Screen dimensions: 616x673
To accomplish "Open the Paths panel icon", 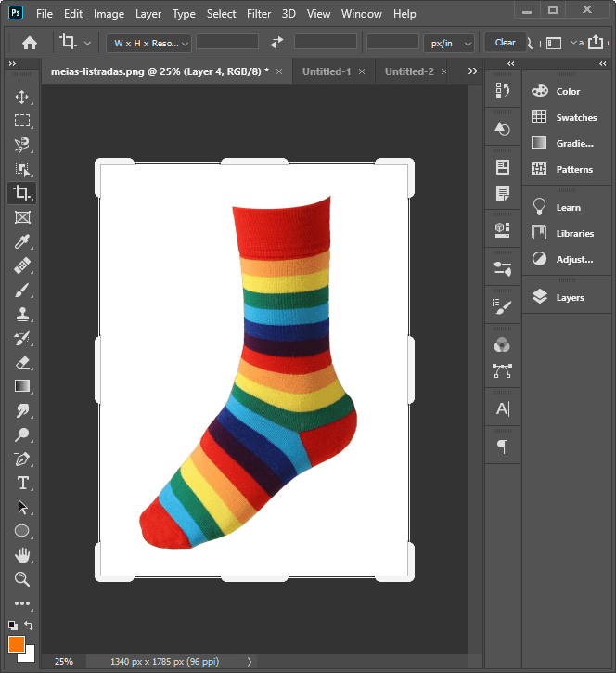I will tap(502, 370).
